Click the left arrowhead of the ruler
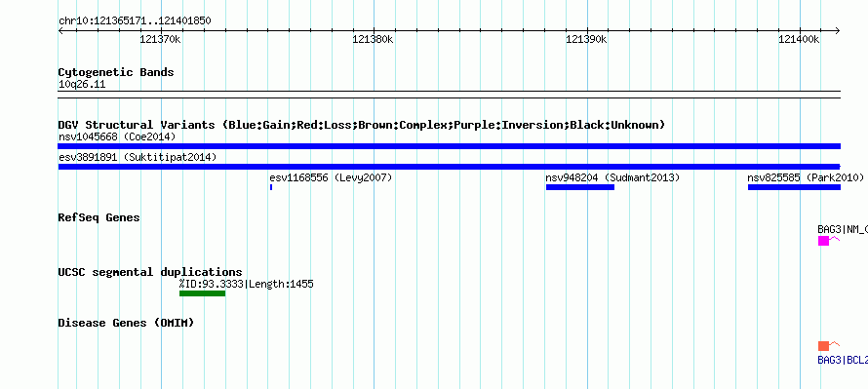 (60, 31)
